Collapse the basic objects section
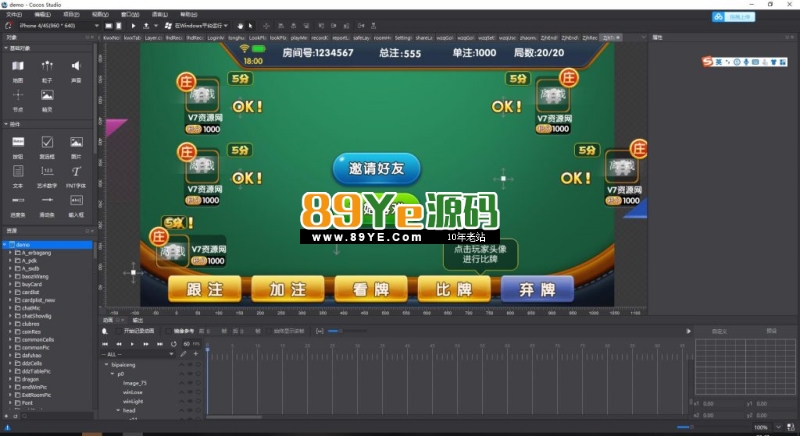 6,48
